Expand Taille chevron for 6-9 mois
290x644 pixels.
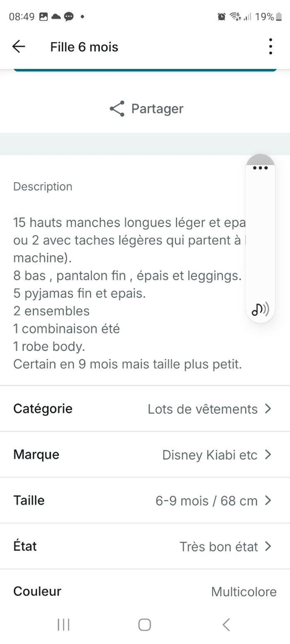pos(268,501)
